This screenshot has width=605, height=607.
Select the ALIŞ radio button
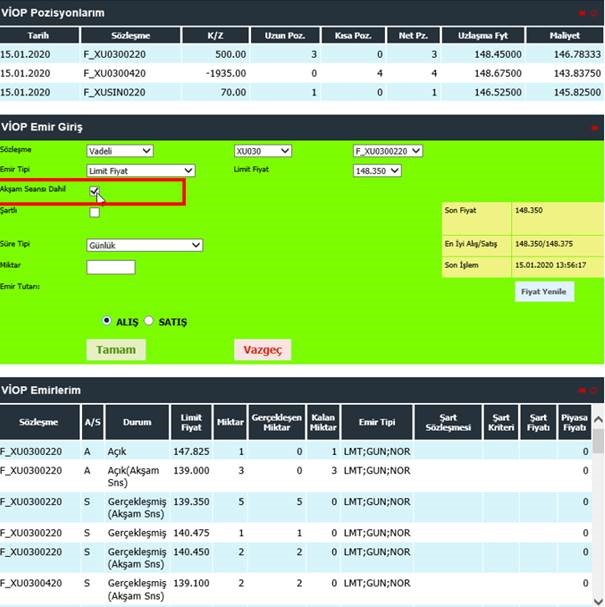(x=107, y=321)
